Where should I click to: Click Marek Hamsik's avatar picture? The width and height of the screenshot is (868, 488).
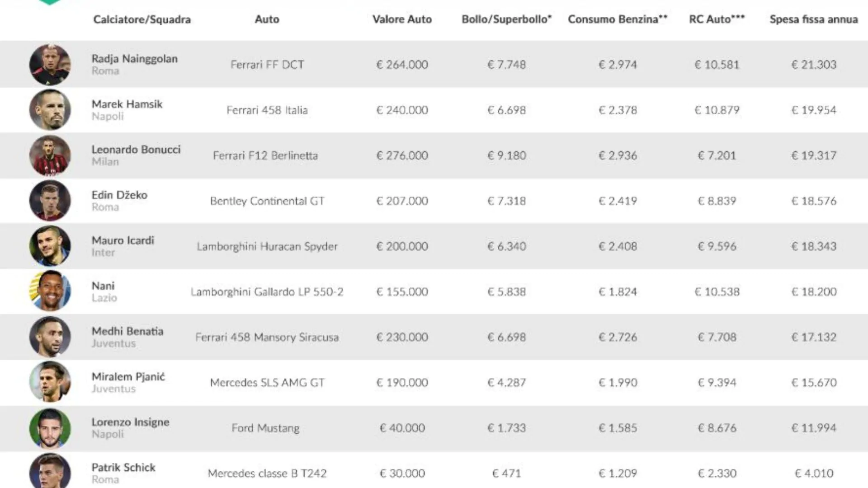(50, 110)
